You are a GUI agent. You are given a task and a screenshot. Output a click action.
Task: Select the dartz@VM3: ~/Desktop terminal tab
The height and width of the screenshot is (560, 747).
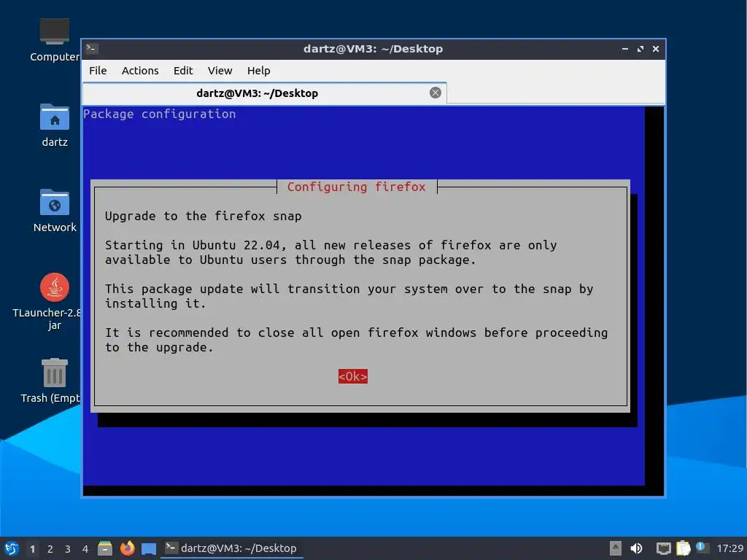click(264, 93)
